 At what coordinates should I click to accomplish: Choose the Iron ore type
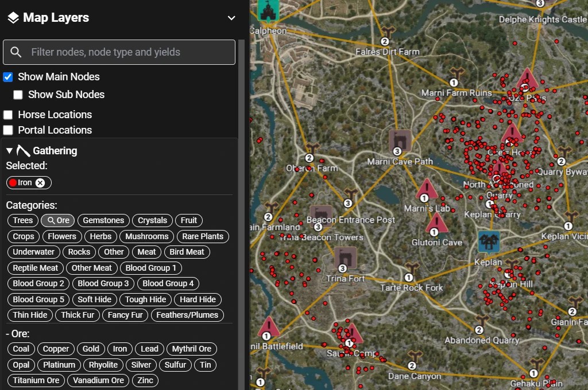pos(120,349)
